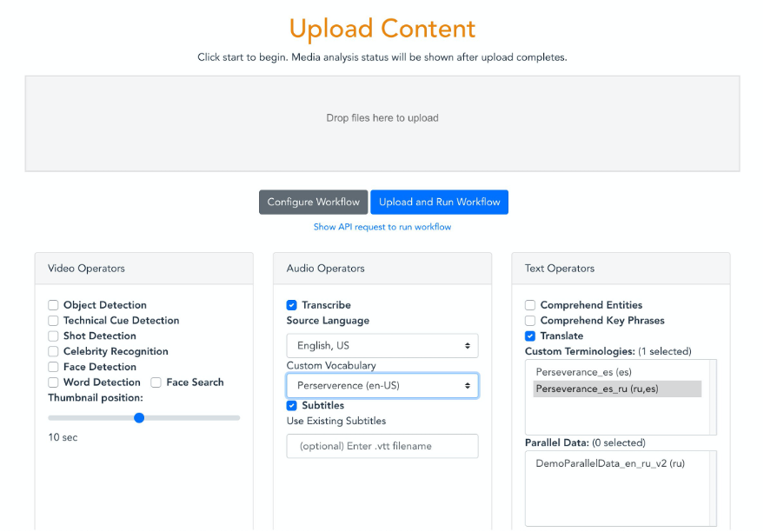Enable the Face Search checkbox

[x=156, y=382]
